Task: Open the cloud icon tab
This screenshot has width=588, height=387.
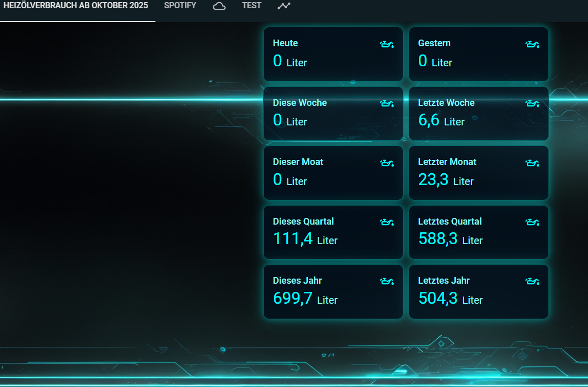Action: point(219,6)
